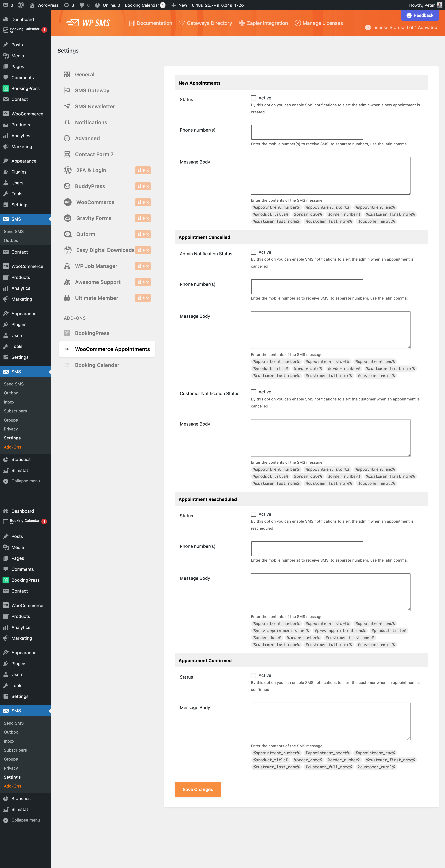Click the Easy Digital Downloads icon
Viewport: 445px width, 868px height.
coord(68,250)
